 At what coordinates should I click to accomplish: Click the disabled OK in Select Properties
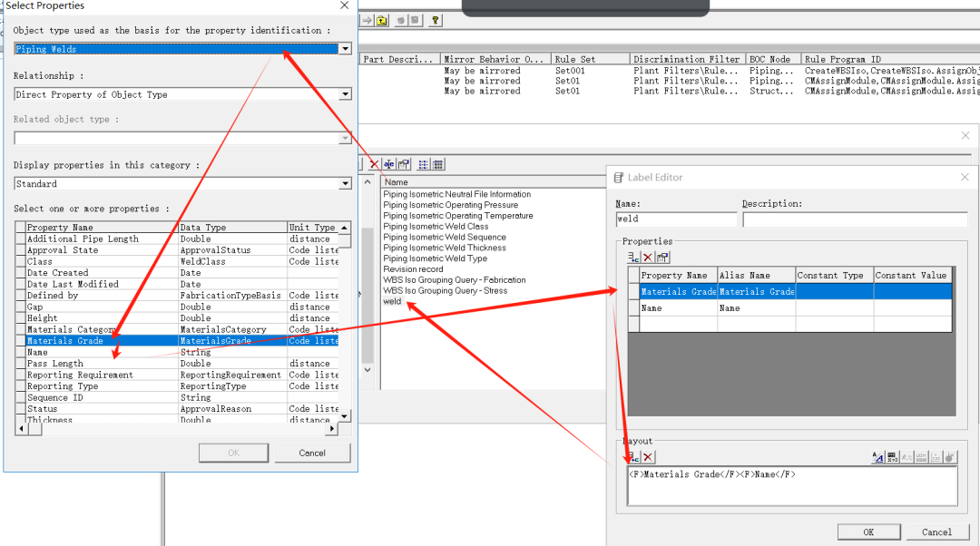234,453
